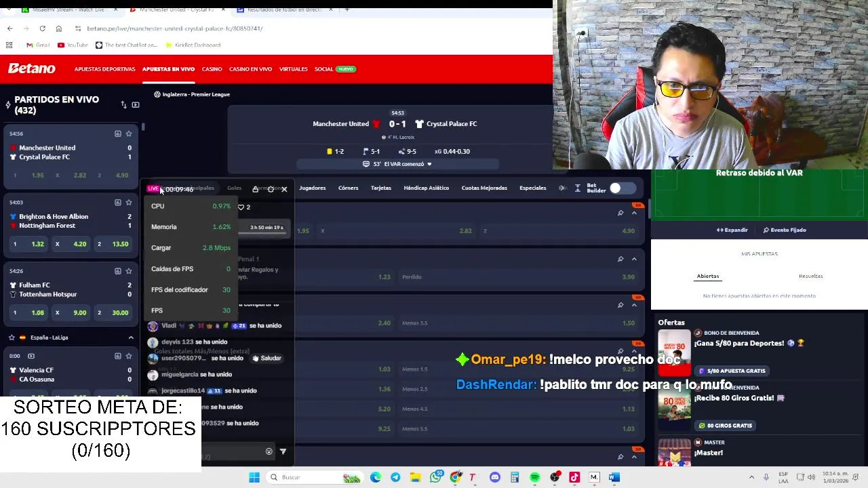Collapse the market with Perdido 3.90
Screen dimensions: 868x488
pos(634,259)
